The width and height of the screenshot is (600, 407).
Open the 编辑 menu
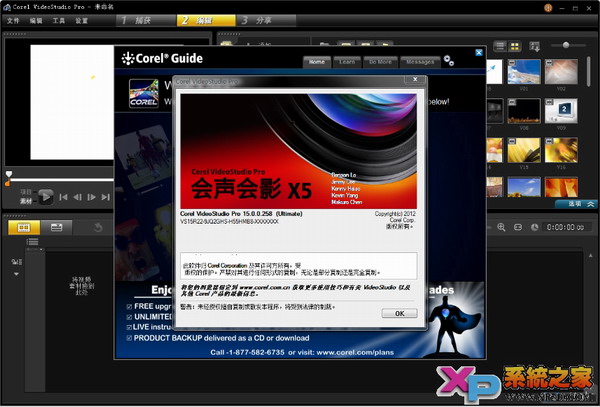36,21
